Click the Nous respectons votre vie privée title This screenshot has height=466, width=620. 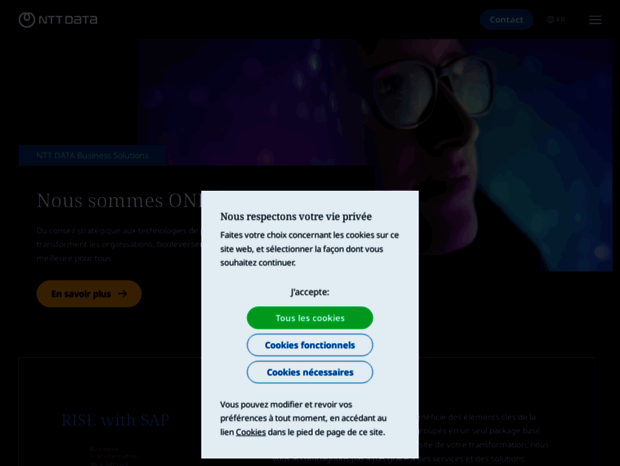[x=296, y=217]
